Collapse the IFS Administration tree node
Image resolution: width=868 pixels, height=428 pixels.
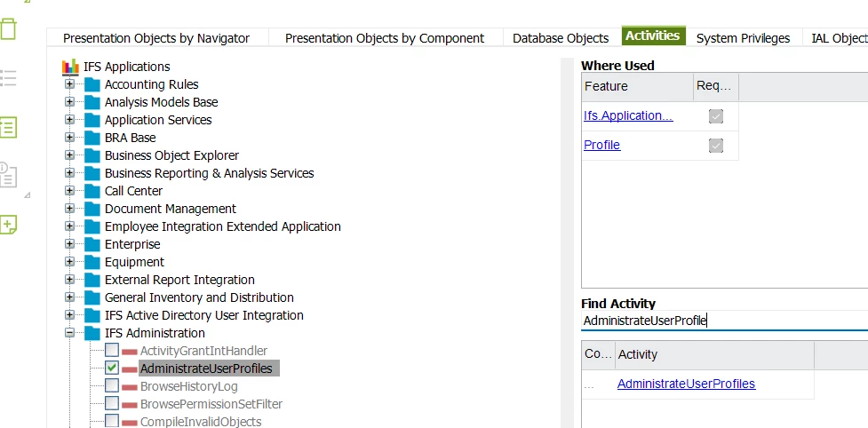(x=69, y=333)
